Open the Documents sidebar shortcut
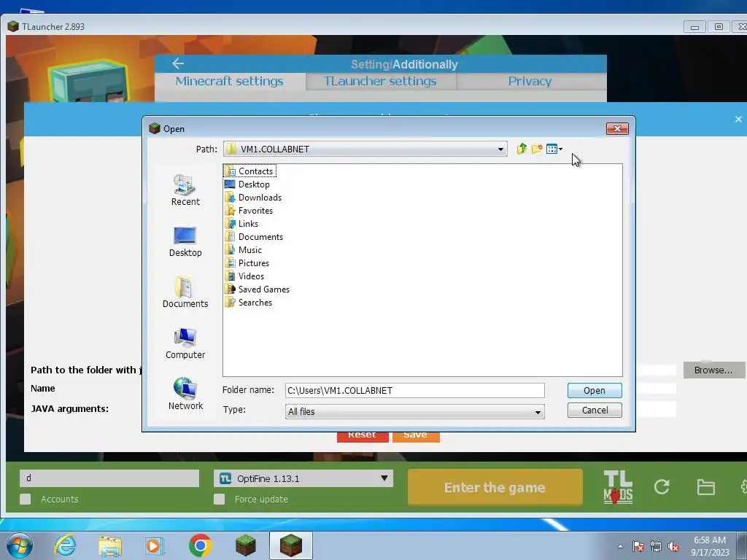This screenshot has height=560, width=747. (185, 292)
